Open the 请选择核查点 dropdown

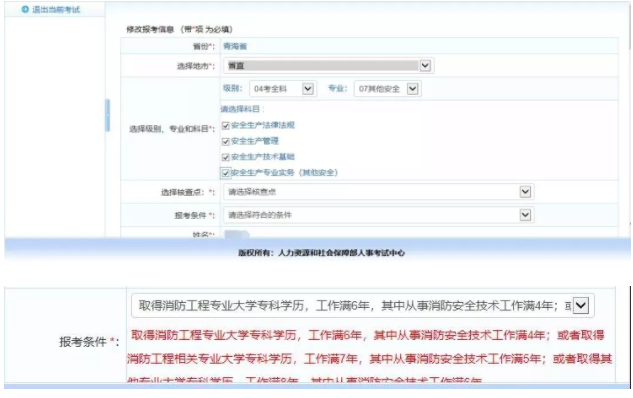(378, 192)
